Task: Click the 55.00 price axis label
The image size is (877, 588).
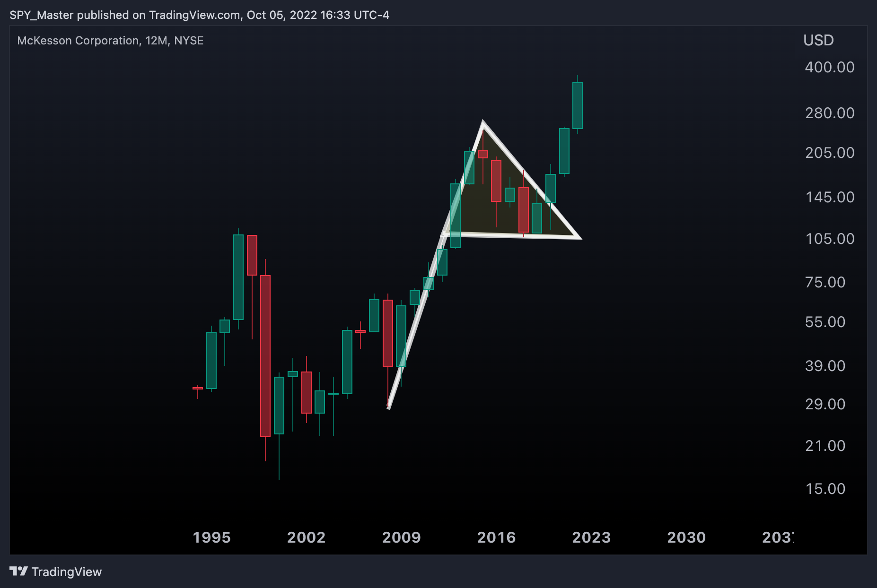Action: coord(825,322)
